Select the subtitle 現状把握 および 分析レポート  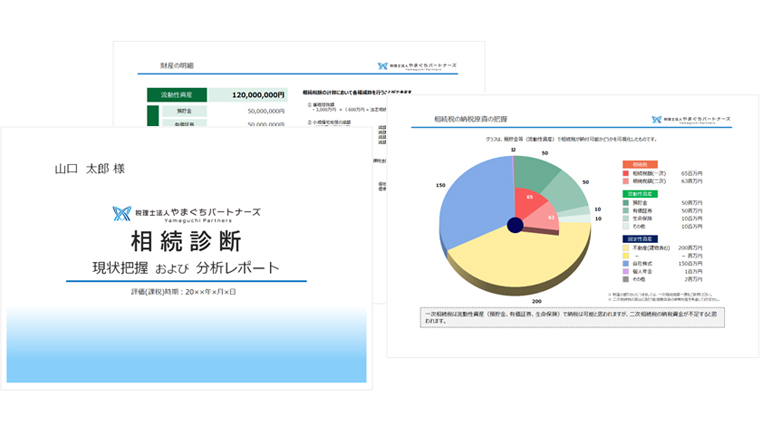point(186,268)
